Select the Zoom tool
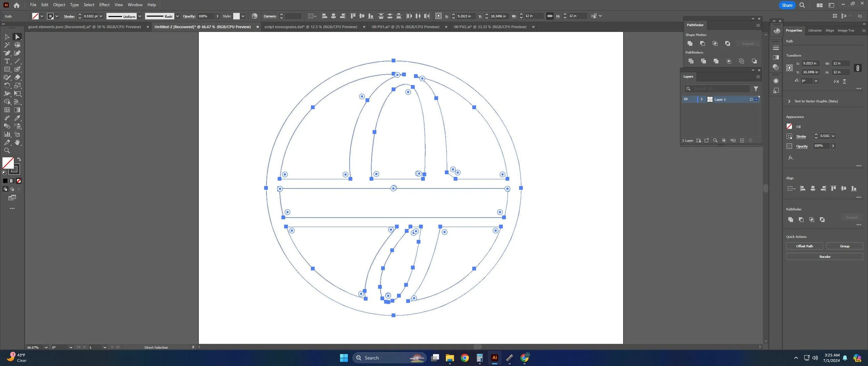 [7, 151]
